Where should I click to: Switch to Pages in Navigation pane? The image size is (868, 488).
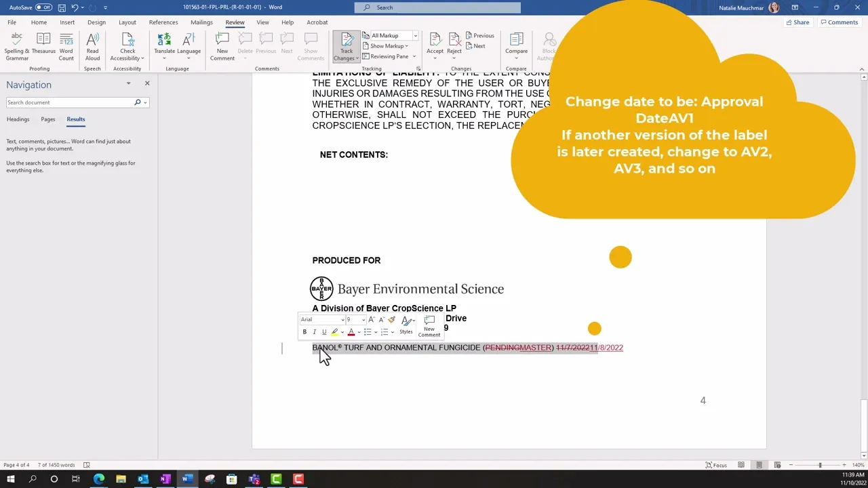pos(47,119)
